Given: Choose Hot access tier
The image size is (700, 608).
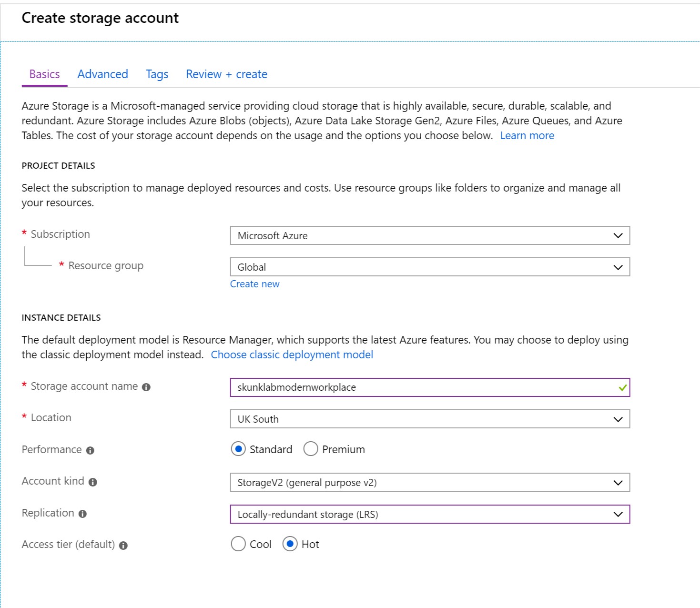Looking at the screenshot, I should click(290, 544).
